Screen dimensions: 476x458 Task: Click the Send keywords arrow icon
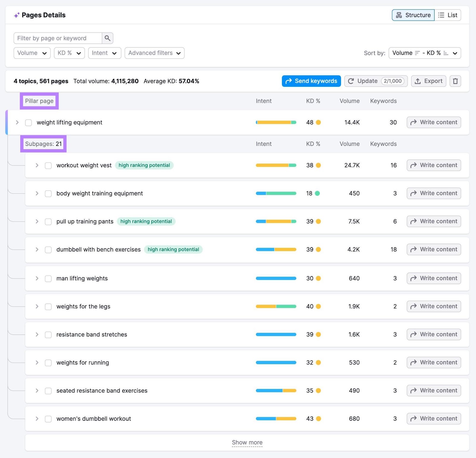(x=289, y=81)
